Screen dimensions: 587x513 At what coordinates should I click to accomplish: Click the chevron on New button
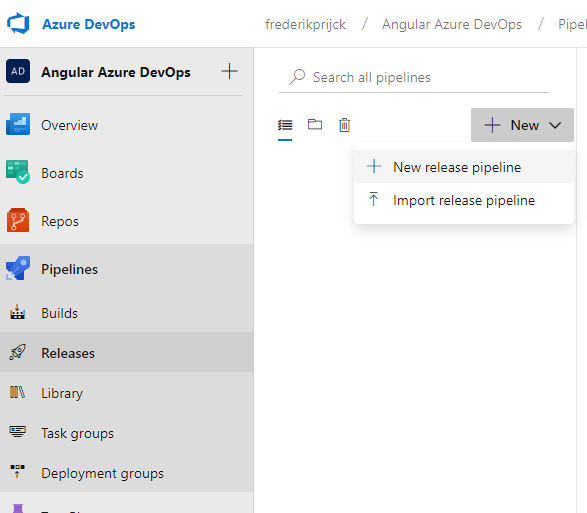[x=555, y=125]
